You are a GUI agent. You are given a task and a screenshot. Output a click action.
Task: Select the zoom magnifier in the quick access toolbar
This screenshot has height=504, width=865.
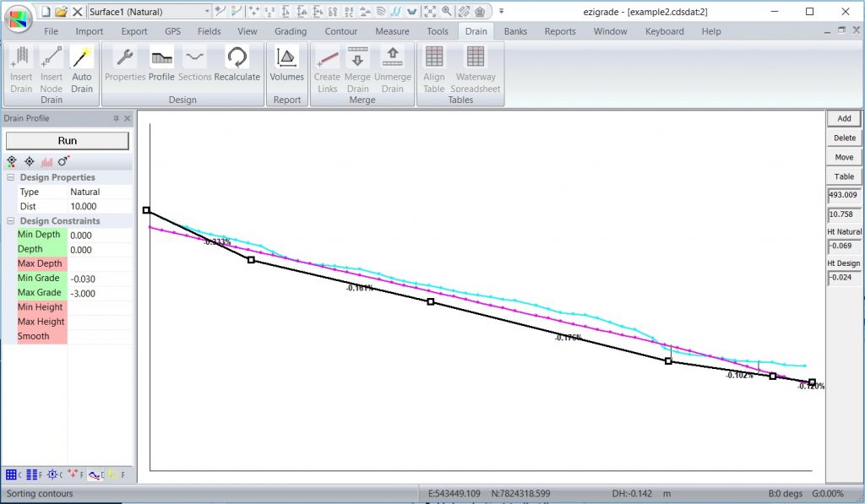443,12
